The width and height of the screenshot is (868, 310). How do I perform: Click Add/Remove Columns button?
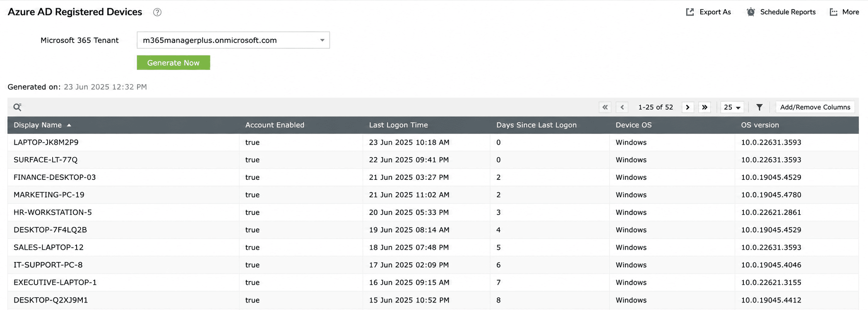coord(815,107)
